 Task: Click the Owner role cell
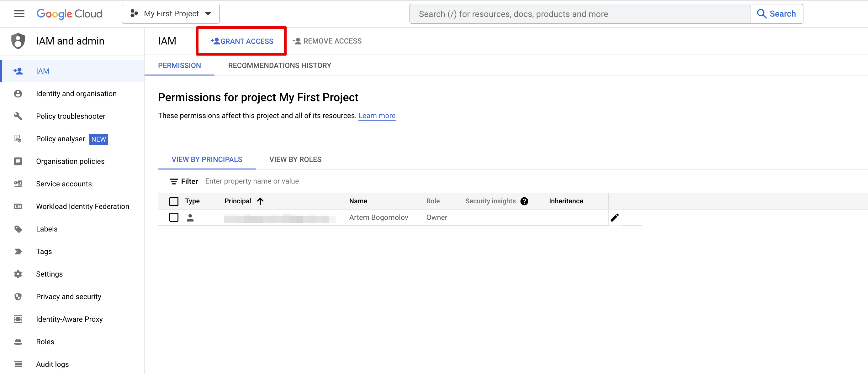[x=437, y=217]
